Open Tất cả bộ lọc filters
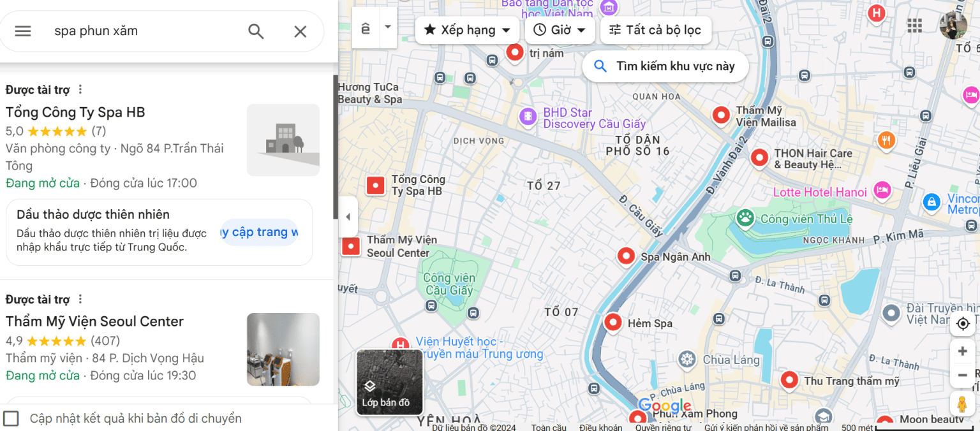This screenshot has width=980, height=431. coord(655,30)
